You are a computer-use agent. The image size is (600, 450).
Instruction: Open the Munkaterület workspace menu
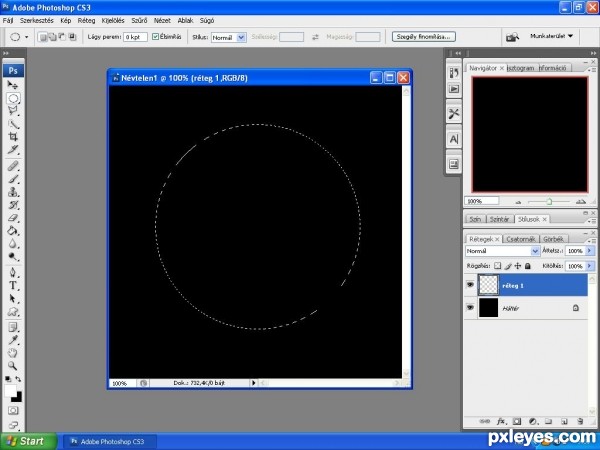(551, 36)
